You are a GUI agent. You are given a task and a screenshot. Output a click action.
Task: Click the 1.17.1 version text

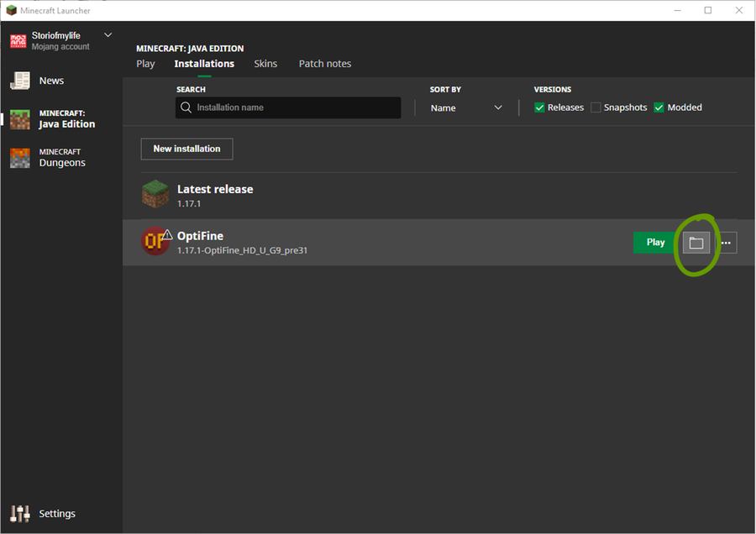[189, 204]
